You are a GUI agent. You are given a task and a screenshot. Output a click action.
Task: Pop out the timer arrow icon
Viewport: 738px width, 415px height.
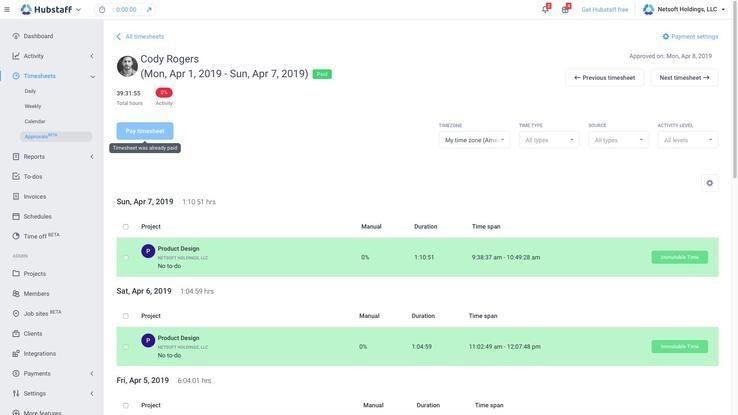point(149,9)
